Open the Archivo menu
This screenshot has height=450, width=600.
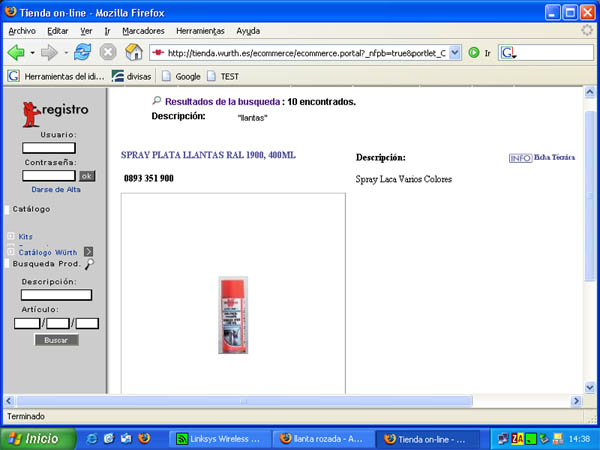point(22,31)
